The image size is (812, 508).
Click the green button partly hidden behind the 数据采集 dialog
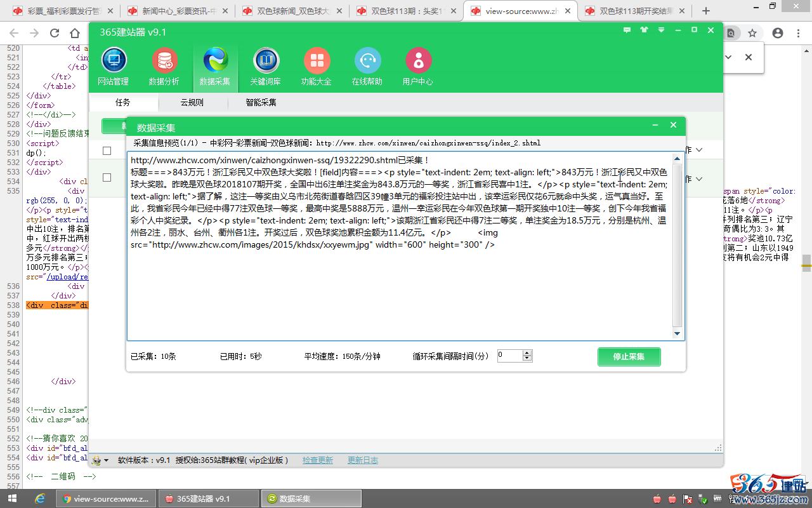click(x=114, y=126)
